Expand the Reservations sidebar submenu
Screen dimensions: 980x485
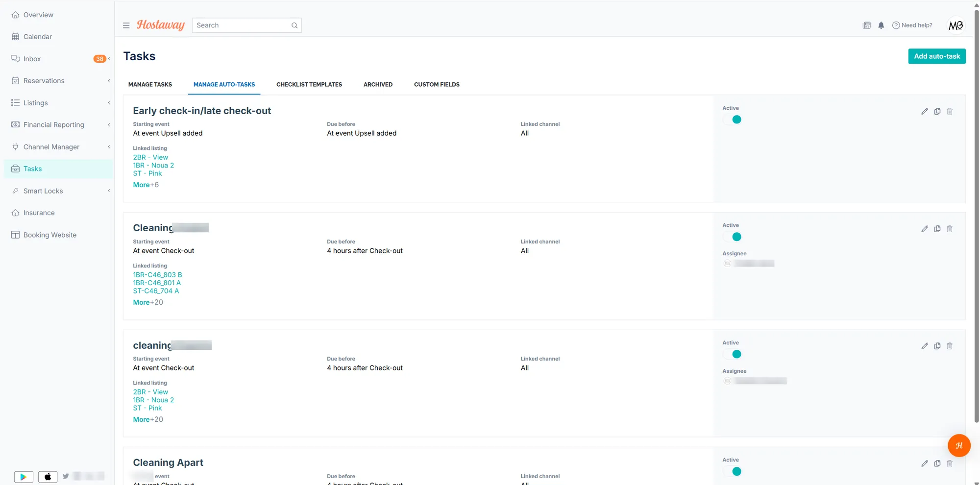[x=108, y=81]
